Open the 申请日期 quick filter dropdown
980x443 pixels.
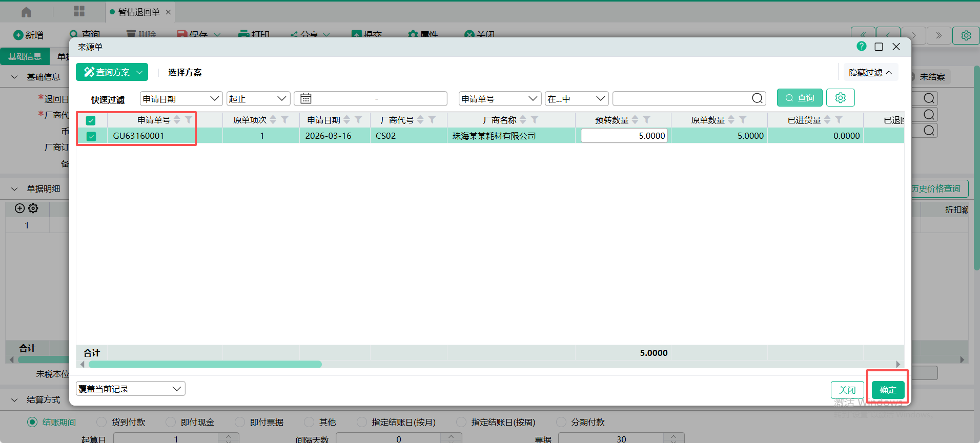[x=180, y=99]
